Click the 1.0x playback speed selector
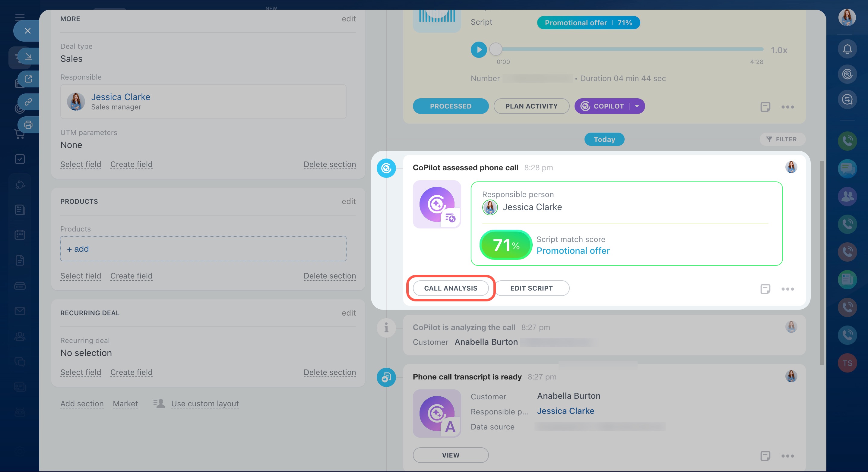Viewport: 868px width, 472px height. (x=779, y=50)
